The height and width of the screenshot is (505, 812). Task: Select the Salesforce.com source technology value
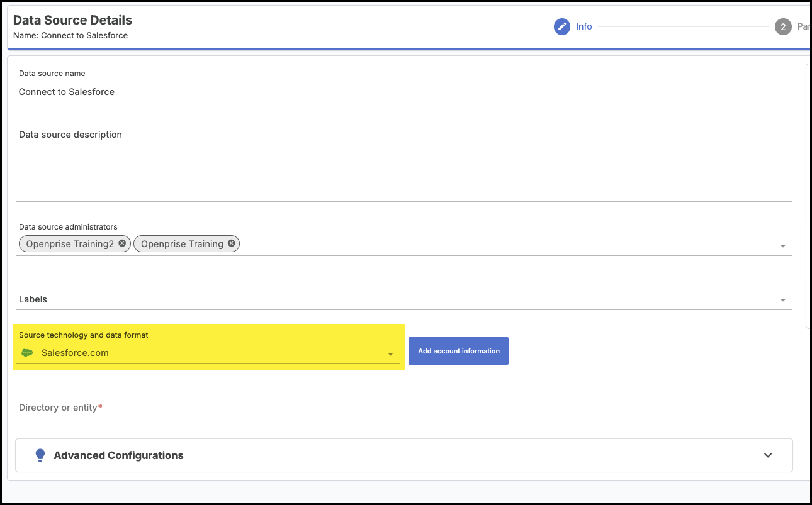click(75, 353)
